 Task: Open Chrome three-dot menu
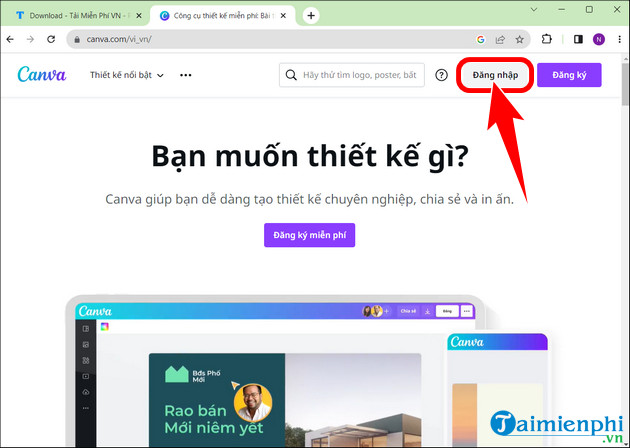(619, 39)
